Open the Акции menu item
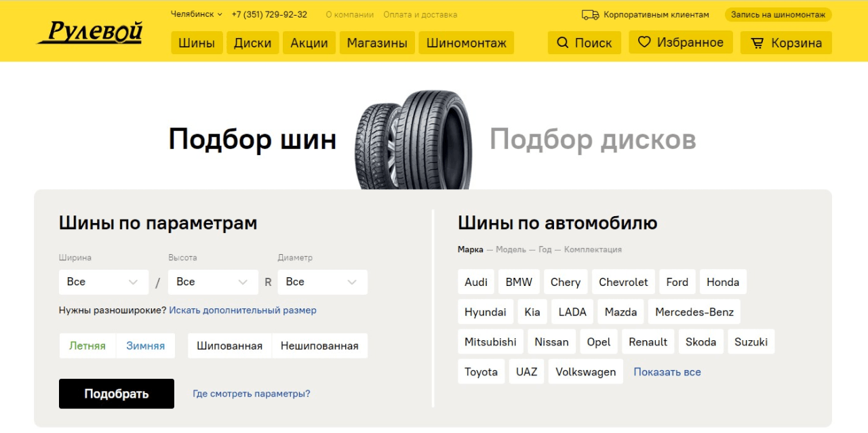Viewport: 868px width, 433px height. [x=309, y=42]
